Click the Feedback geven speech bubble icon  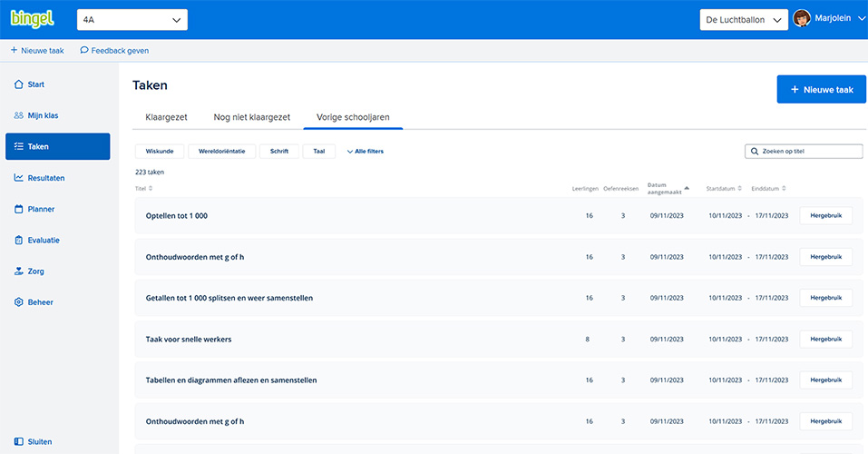coord(84,51)
